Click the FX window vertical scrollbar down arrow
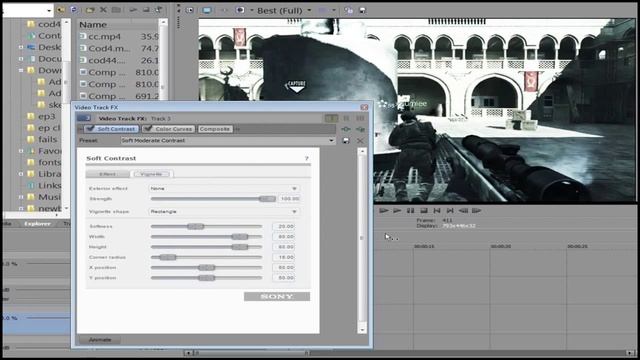640x360 pixels. coord(362,329)
